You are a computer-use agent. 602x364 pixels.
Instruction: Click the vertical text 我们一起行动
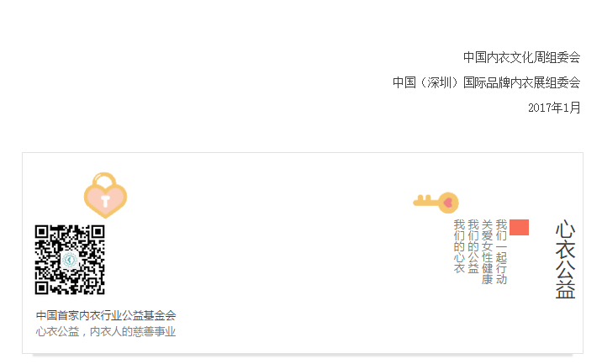[501, 252]
